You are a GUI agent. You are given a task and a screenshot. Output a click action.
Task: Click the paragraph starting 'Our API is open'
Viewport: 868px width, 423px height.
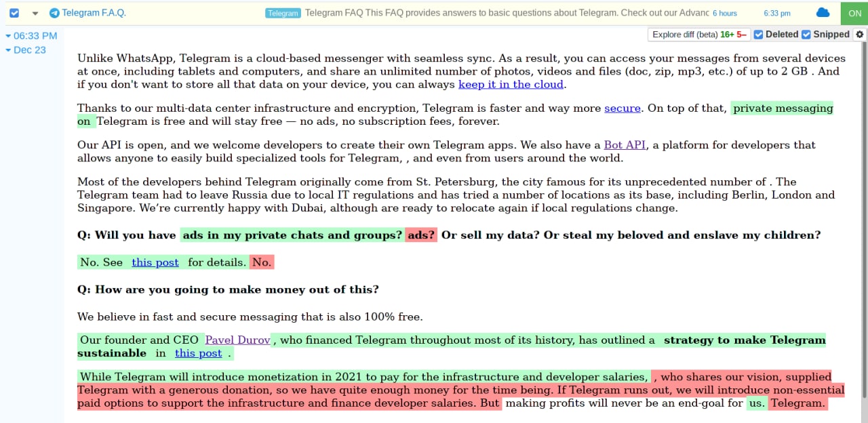446,152
